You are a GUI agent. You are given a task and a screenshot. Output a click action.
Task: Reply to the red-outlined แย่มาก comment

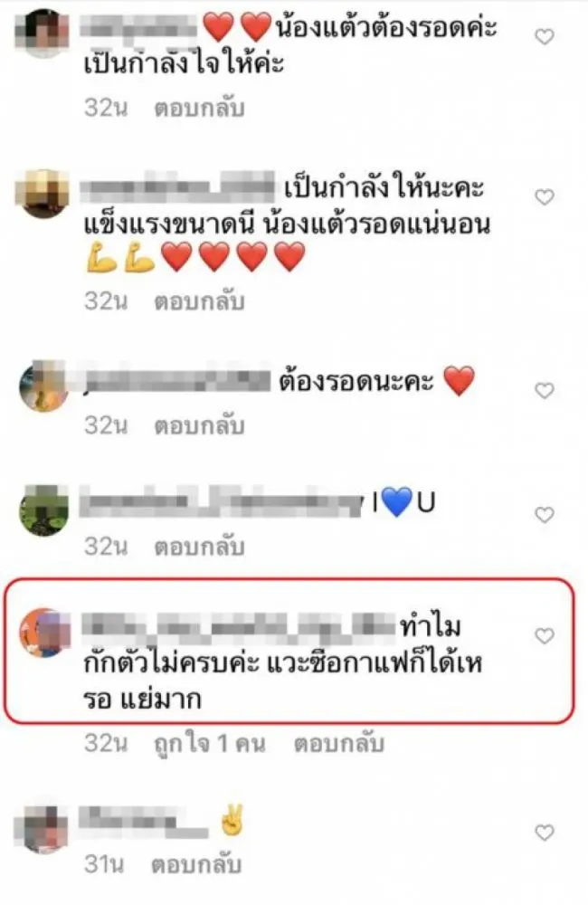pos(339,743)
